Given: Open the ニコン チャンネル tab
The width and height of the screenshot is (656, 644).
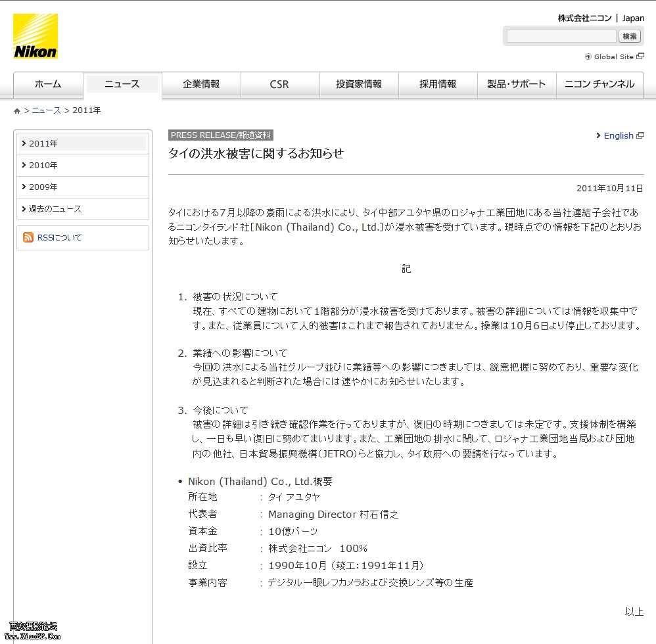Looking at the screenshot, I should [599, 84].
